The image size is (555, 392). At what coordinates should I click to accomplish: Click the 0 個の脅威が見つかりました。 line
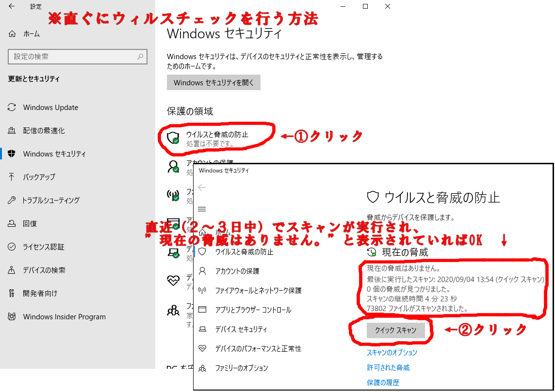click(408, 289)
